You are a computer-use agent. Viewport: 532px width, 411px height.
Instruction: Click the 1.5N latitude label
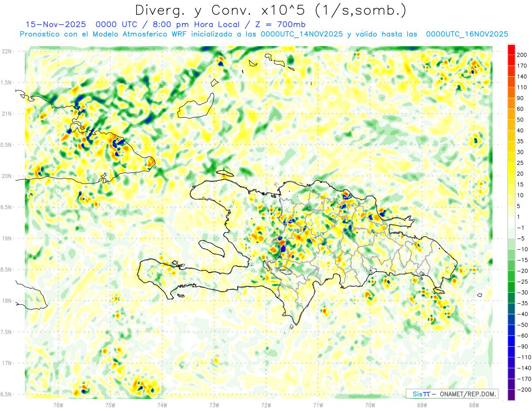click(7, 82)
